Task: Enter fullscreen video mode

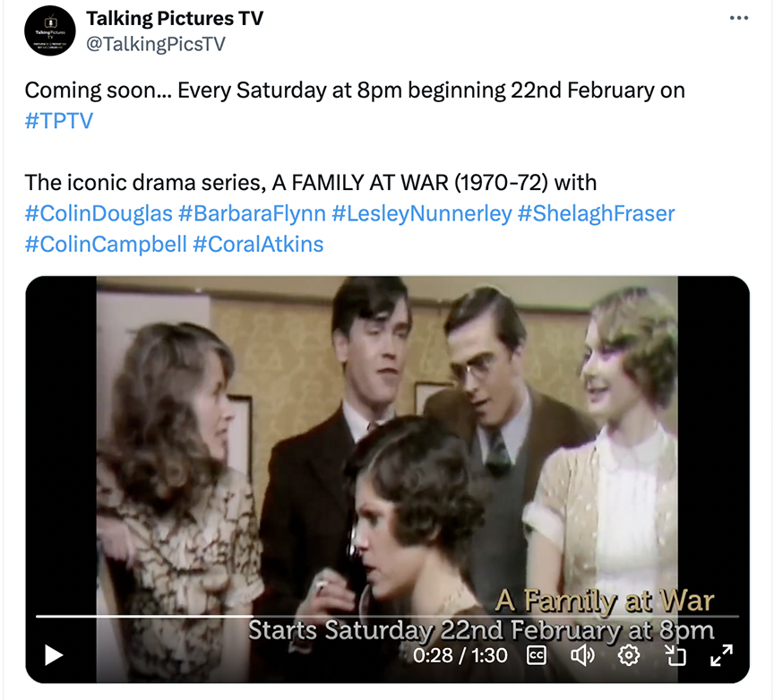Action: click(x=721, y=655)
